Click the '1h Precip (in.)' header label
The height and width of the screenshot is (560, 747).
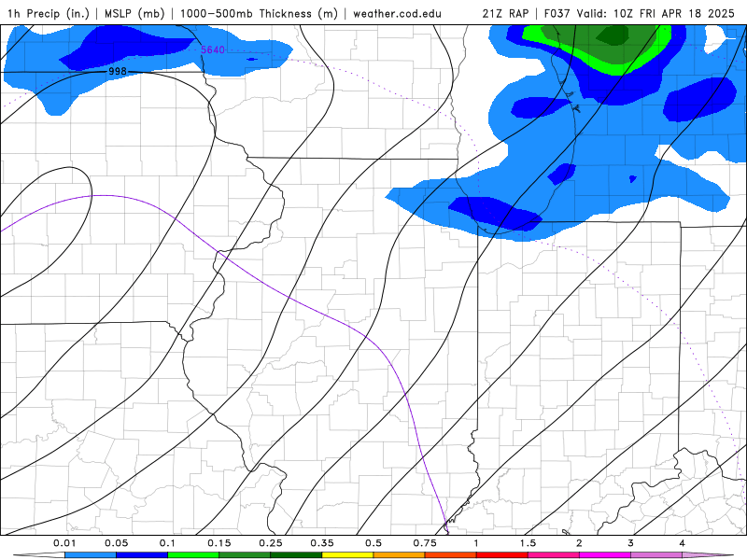coord(49,13)
